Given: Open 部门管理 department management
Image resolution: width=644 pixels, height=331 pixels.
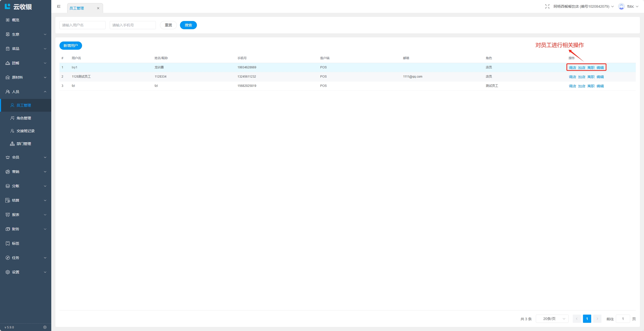Looking at the screenshot, I should [24, 144].
